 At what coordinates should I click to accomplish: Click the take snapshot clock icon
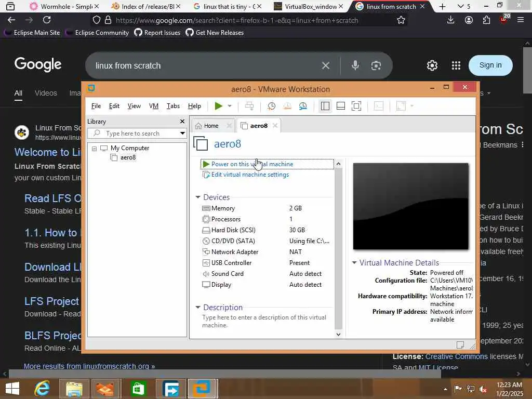tap(271, 106)
